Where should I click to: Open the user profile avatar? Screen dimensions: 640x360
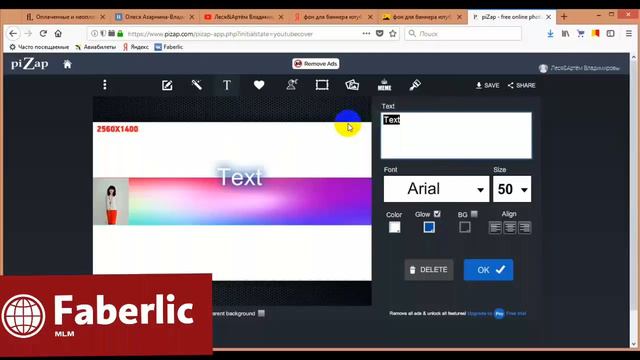543,68
